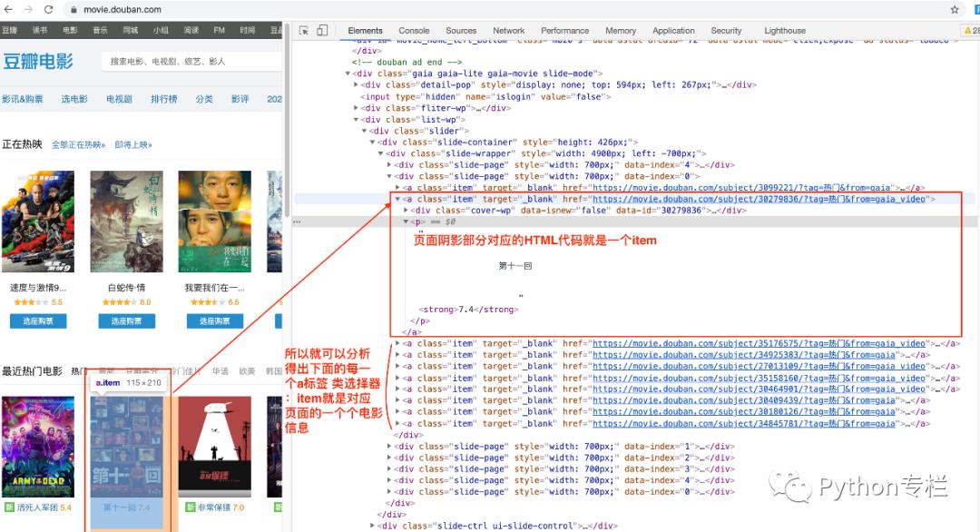Select the 华语 movie tag
The image size is (980, 532).
point(220,370)
